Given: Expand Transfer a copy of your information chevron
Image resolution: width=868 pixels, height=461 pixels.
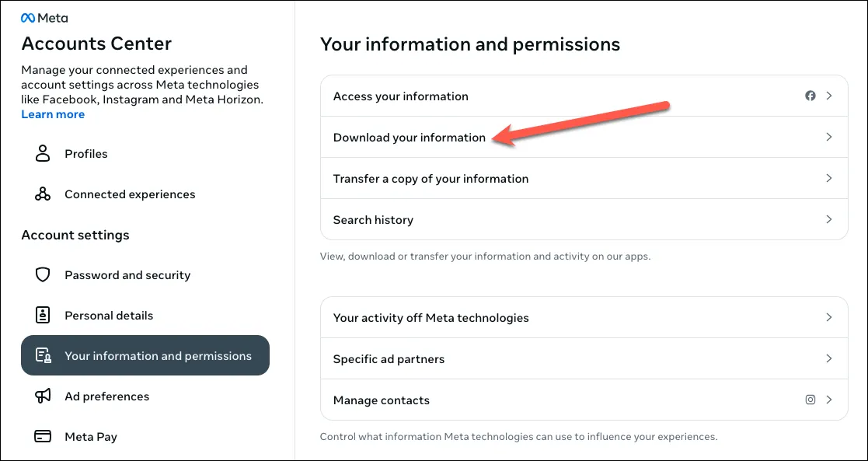Looking at the screenshot, I should tap(829, 179).
